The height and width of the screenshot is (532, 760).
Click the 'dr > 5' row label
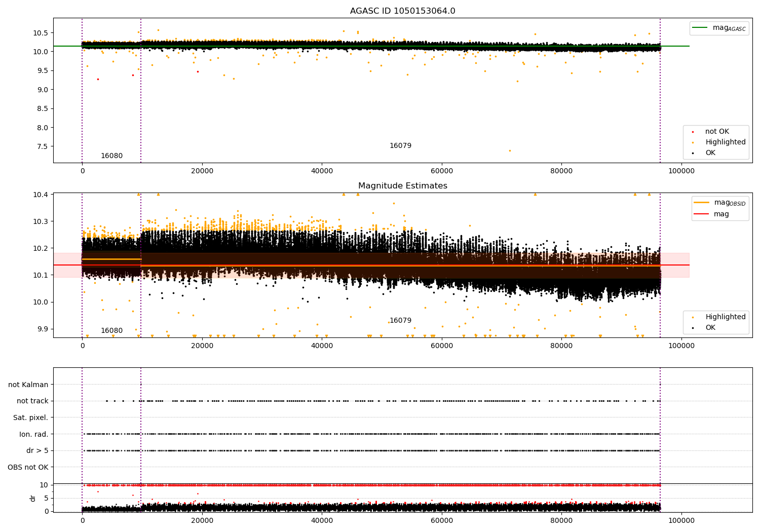tap(37, 451)
